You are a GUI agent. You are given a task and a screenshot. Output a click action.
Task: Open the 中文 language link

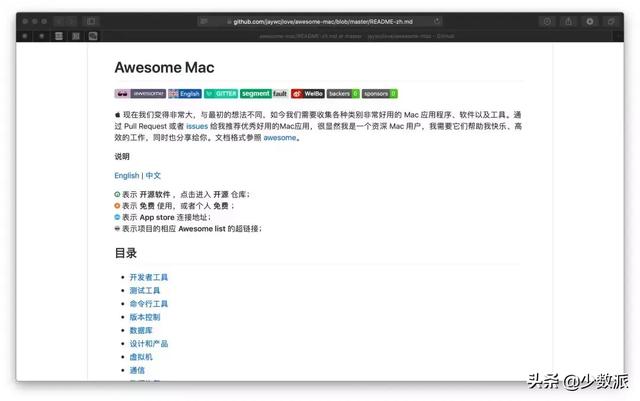[153, 175]
